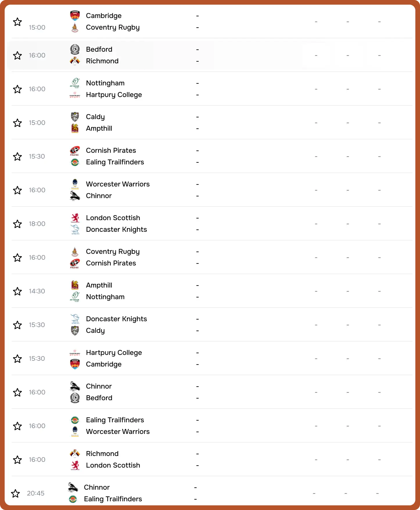Viewport: 420px width, 510px height.
Task: Click Ealing Trailfinders logo in Ealing vs Worcester
Action: point(75,420)
